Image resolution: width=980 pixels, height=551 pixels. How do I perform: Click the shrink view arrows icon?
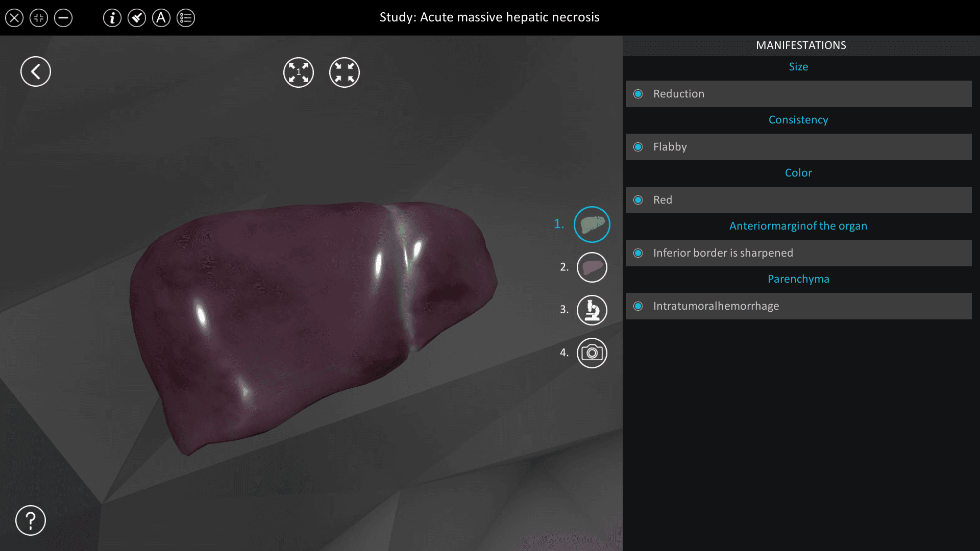pyautogui.click(x=345, y=72)
